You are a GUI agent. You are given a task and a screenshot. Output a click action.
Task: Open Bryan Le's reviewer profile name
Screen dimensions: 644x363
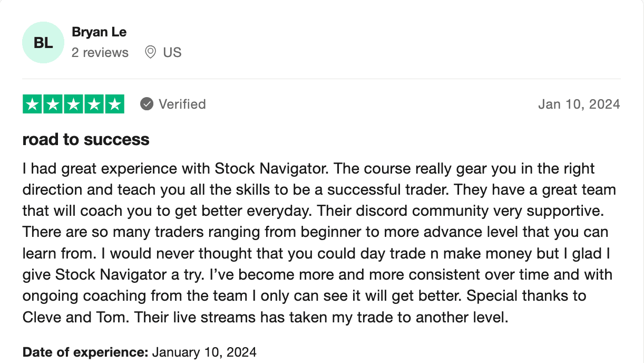99,32
